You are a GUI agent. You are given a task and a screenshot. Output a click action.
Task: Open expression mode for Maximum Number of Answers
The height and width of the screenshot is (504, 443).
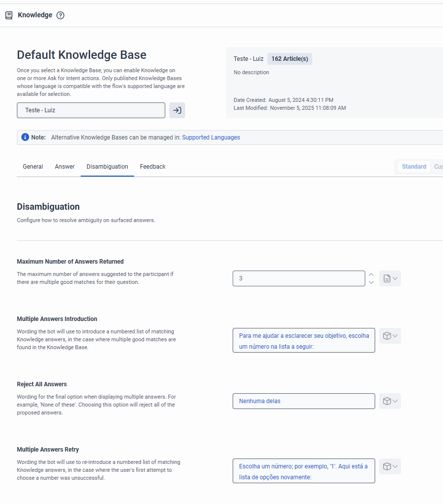point(390,278)
